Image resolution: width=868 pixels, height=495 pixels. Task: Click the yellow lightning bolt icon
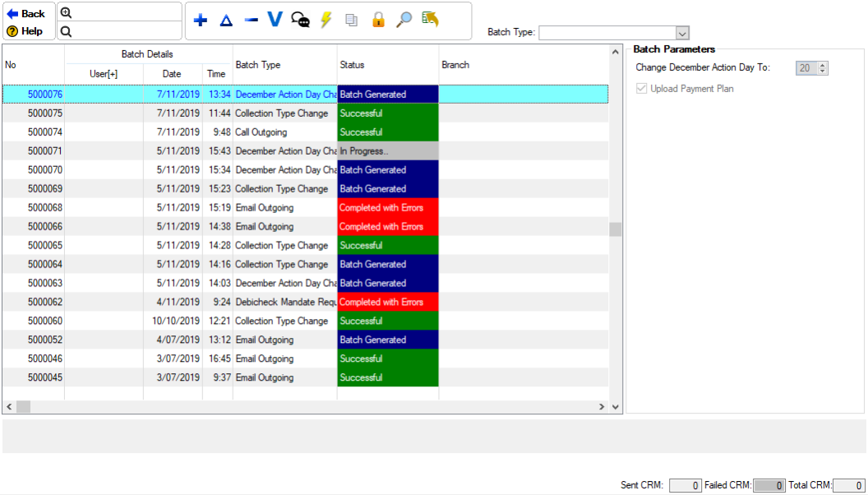tap(326, 21)
